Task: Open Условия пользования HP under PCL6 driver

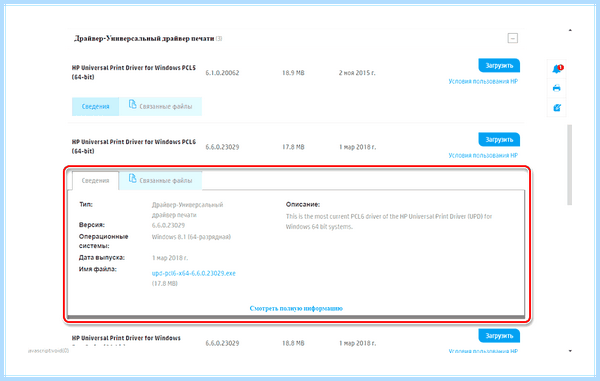Action: pos(483,155)
